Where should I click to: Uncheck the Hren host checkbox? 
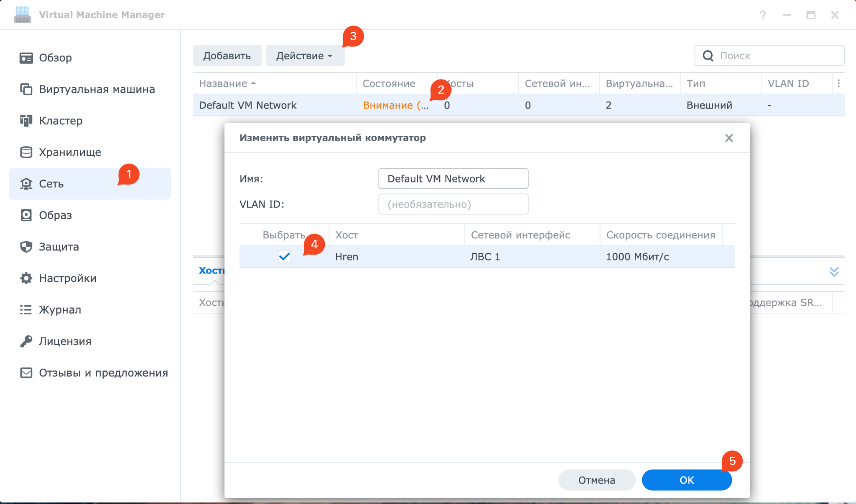coord(285,256)
